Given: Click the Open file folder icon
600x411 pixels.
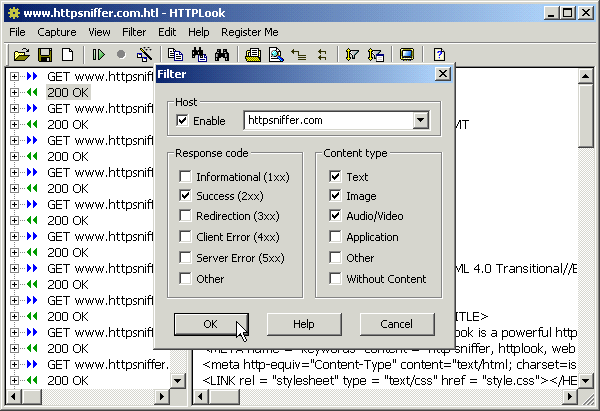Looking at the screenshot, I should (x=22, y=55).
